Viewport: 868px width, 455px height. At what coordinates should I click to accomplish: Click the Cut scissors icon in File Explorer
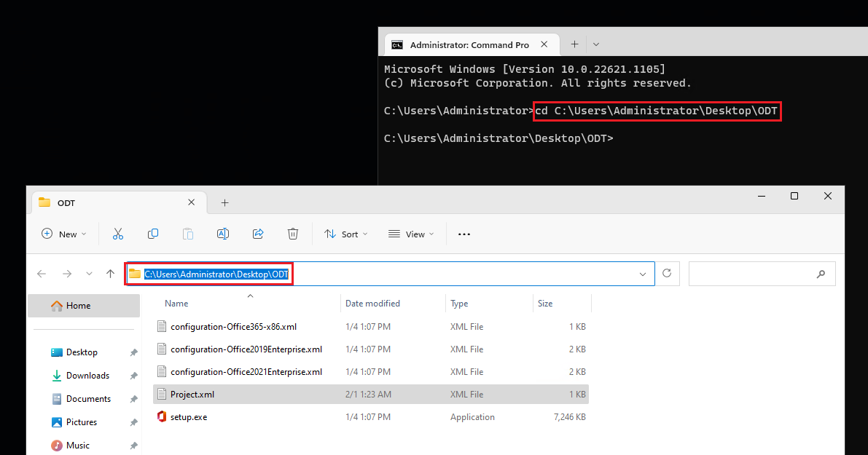[x=118, y=234]
